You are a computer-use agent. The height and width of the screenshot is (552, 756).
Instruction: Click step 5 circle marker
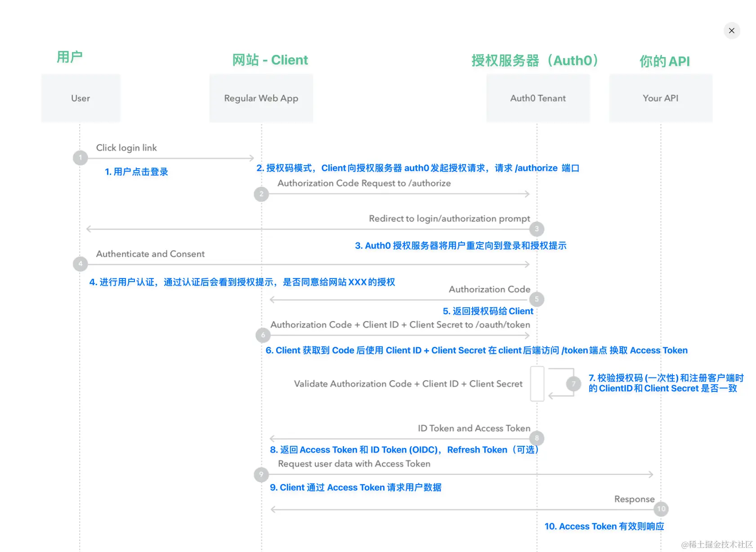coord(537,299)
